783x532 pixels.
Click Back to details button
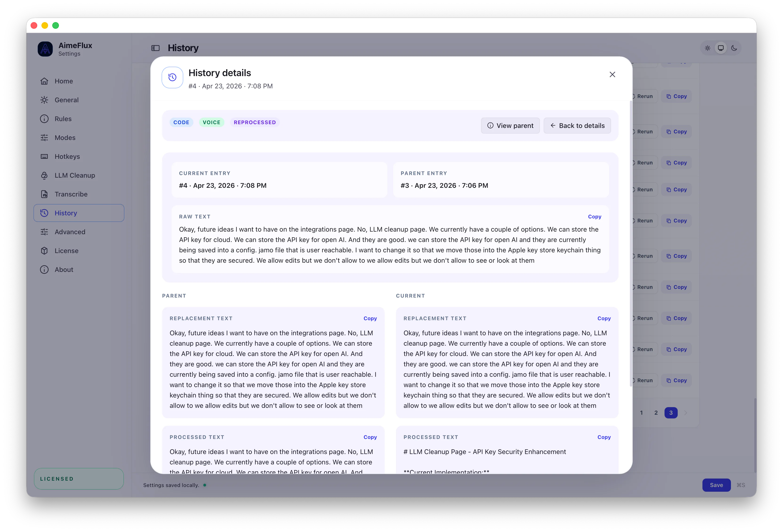(x=577, y=126)
